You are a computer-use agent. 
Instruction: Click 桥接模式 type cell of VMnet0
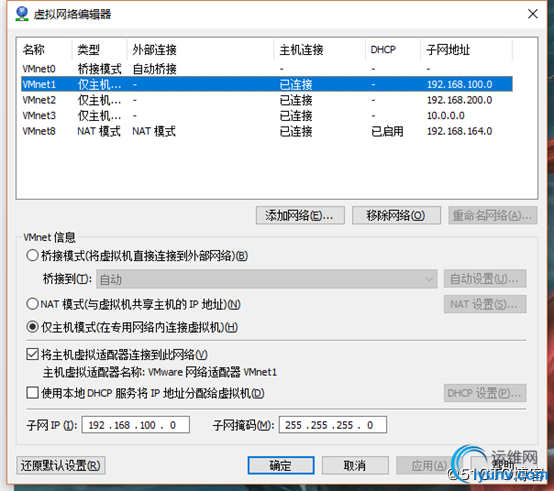tap(99, 69)
